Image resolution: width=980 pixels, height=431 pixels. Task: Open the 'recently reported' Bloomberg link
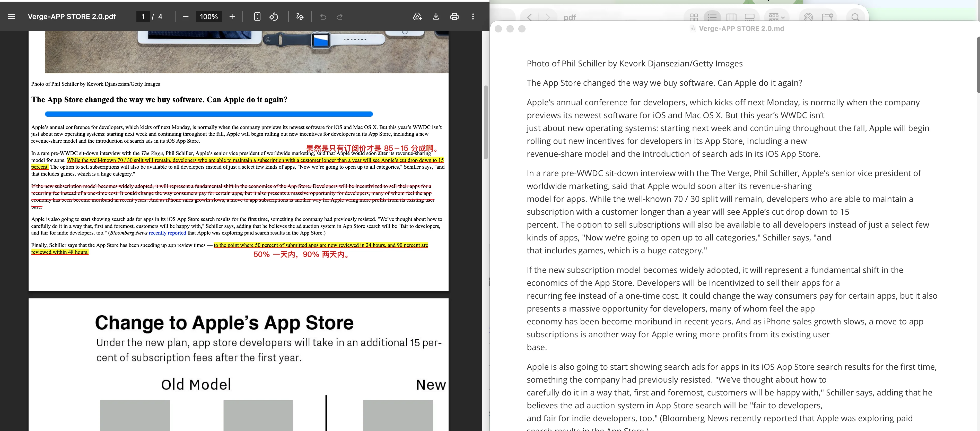[x=167, y=233]
